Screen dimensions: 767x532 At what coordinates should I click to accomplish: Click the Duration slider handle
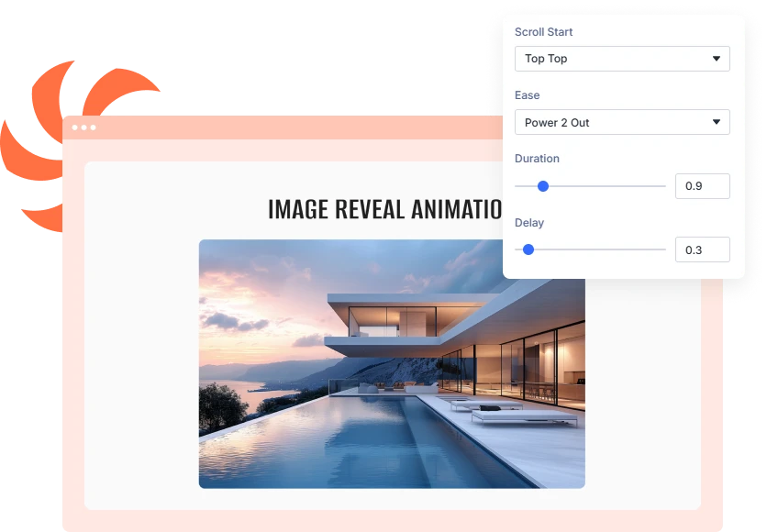pos(543,186)
